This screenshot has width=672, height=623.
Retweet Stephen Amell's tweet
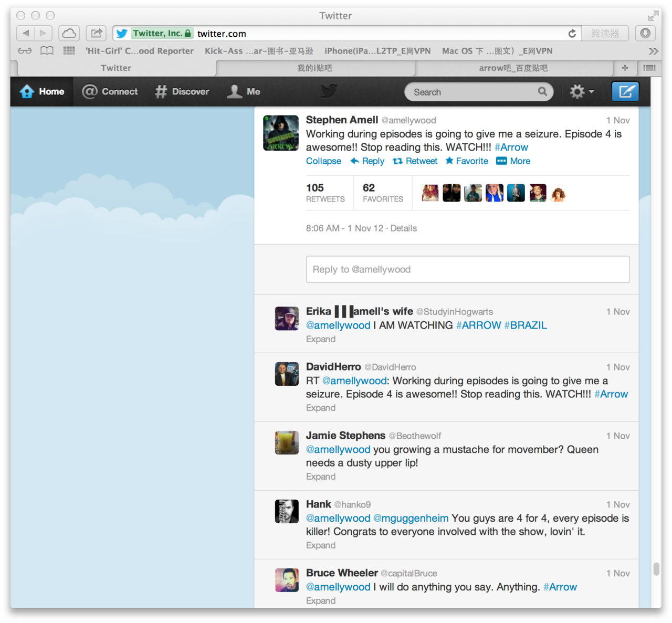[415, 161]
